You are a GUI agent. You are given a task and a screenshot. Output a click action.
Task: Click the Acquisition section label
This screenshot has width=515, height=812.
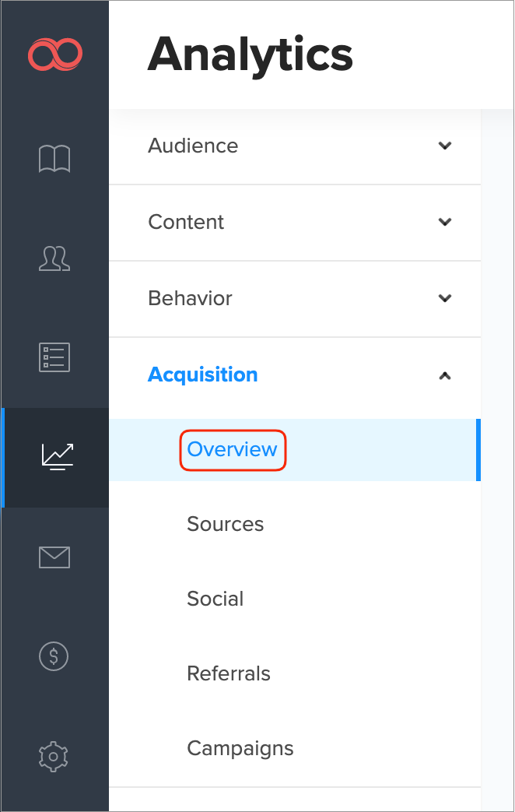pos(202,374)
